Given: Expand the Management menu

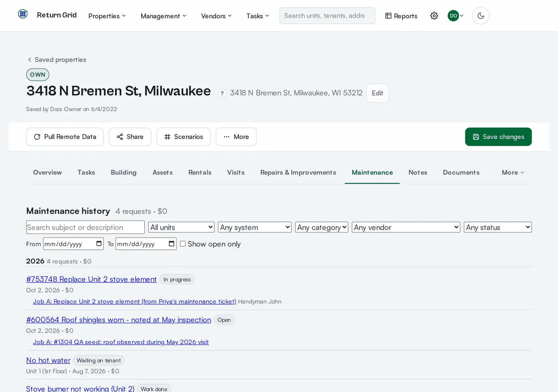Looking at the screenshot, I should pos(163,16).
